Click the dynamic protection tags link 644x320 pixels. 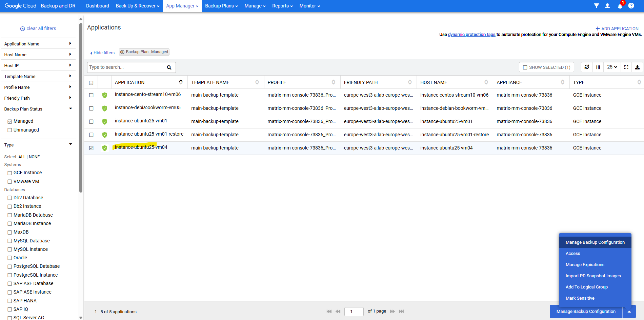(471, 35)
